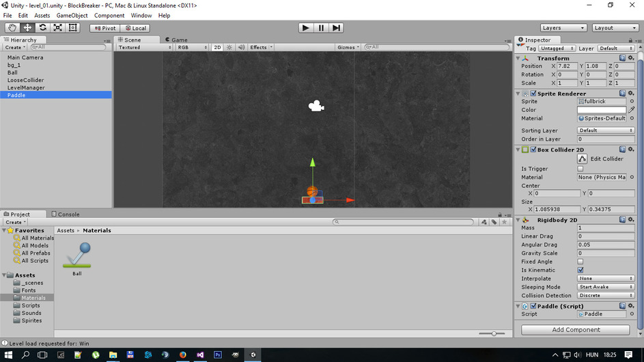644x362 pixels.
Task: Select the Rect transform tool
Action: pyautogui.click(x=72, y=28)
